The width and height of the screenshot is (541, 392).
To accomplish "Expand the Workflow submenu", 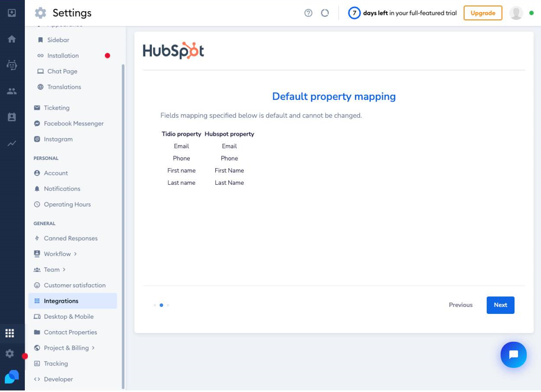I will click(x=57, y=254).
